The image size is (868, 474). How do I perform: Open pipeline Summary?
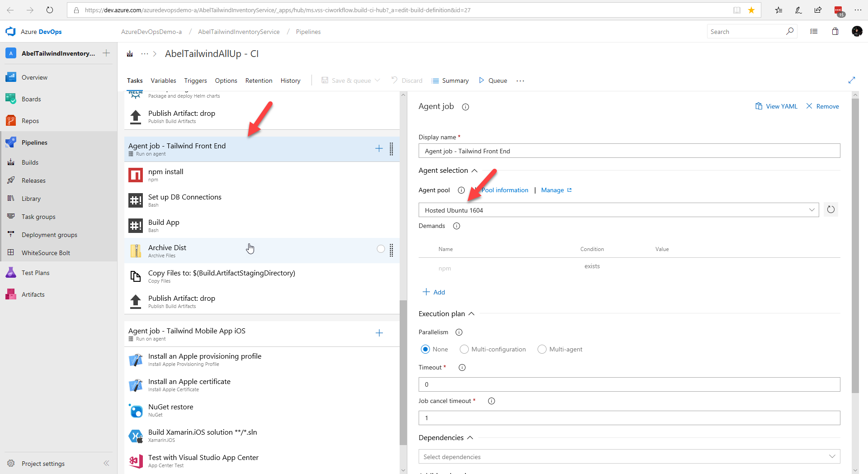450,81
